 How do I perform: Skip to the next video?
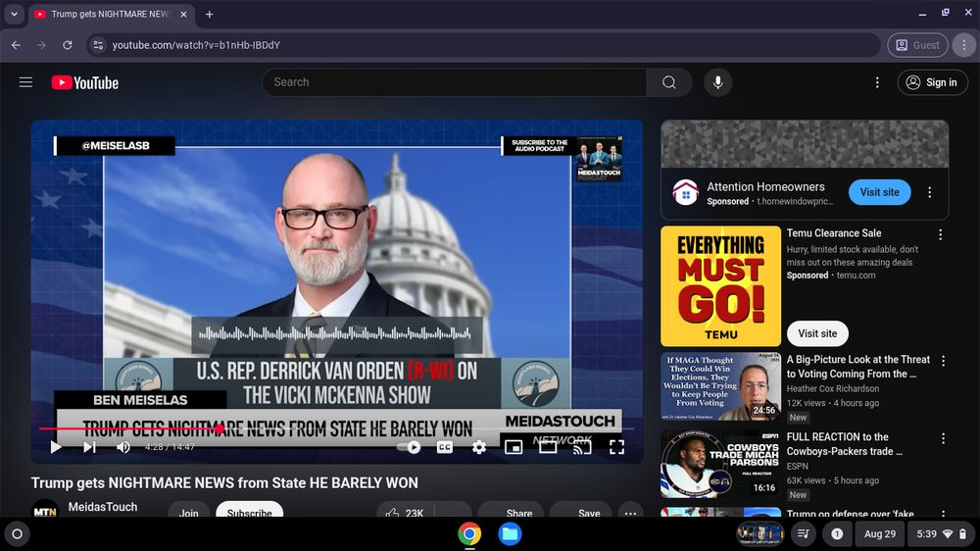pos(89,446)
